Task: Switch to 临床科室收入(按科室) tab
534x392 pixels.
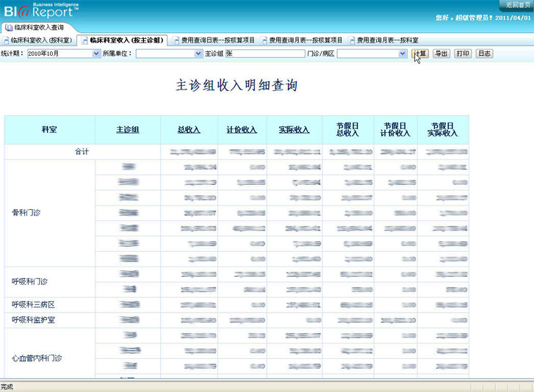Action: [41, 40]
